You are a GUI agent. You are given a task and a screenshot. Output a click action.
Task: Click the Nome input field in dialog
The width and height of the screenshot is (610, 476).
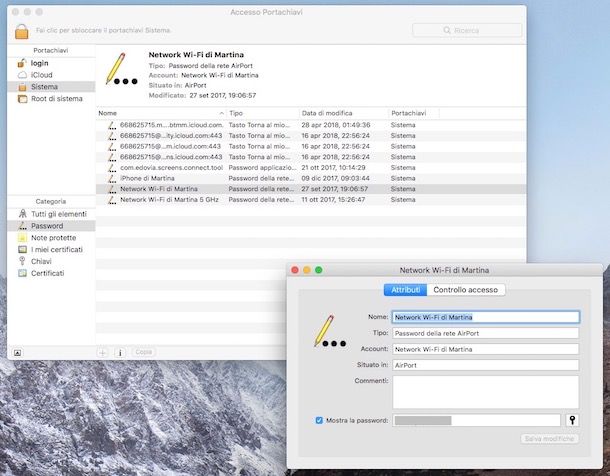[486, 317]
